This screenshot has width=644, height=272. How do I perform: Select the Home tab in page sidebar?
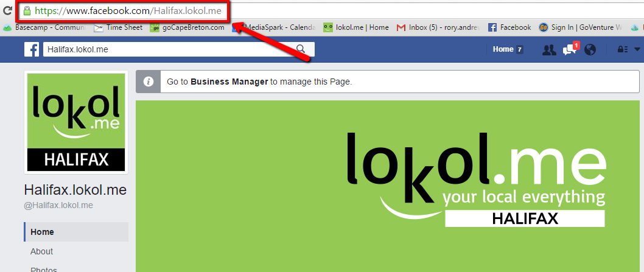[77, 232]
